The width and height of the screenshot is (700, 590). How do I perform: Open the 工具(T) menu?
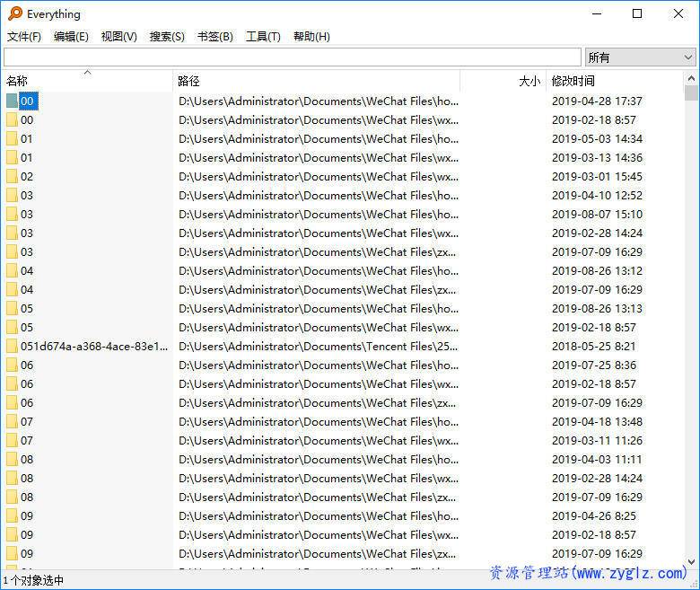point(263,36)
